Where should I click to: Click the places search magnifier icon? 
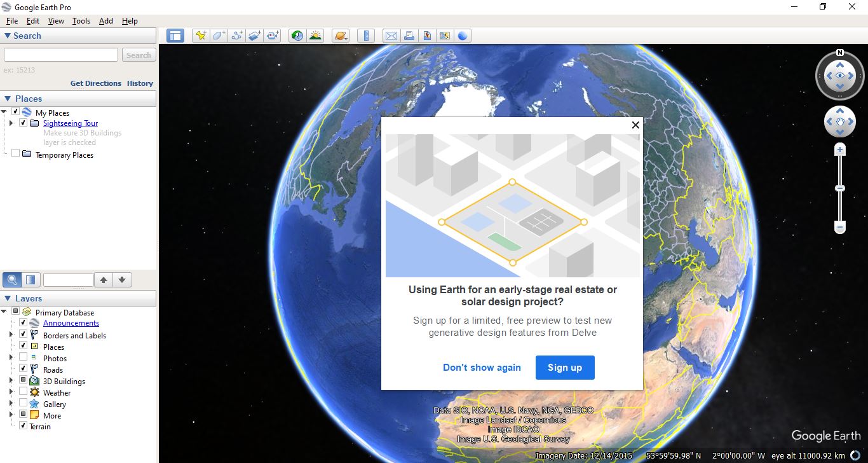click(x=11, y=280)
